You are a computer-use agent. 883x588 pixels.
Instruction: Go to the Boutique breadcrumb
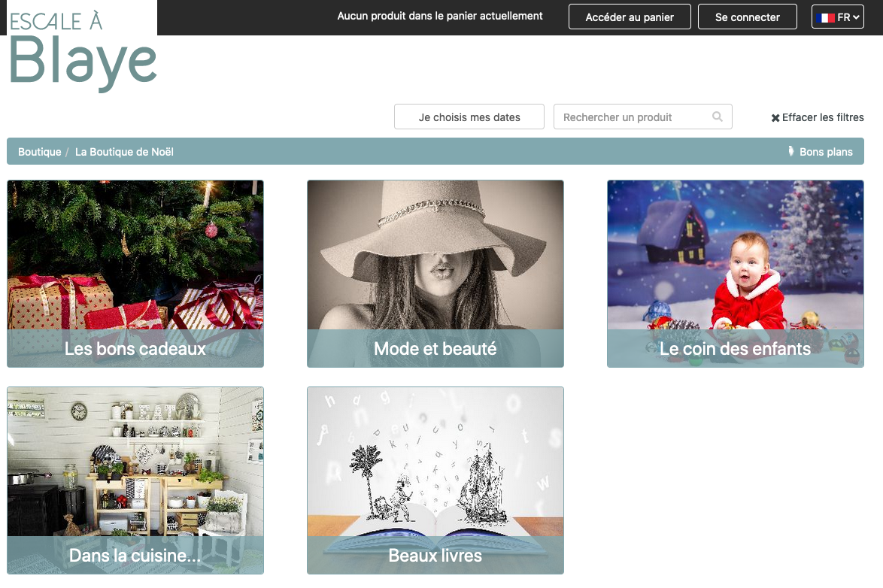point(39,151)
